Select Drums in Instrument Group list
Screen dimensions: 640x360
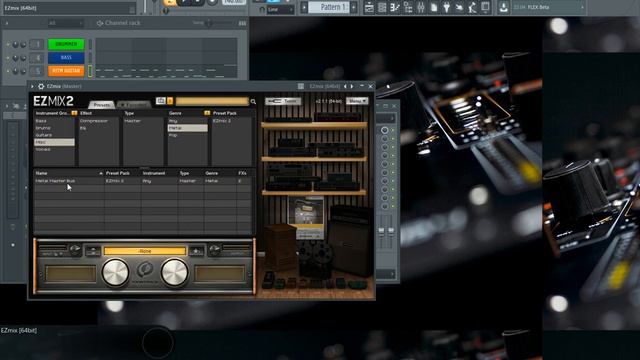pyautogui.click(x=54, y=128)
